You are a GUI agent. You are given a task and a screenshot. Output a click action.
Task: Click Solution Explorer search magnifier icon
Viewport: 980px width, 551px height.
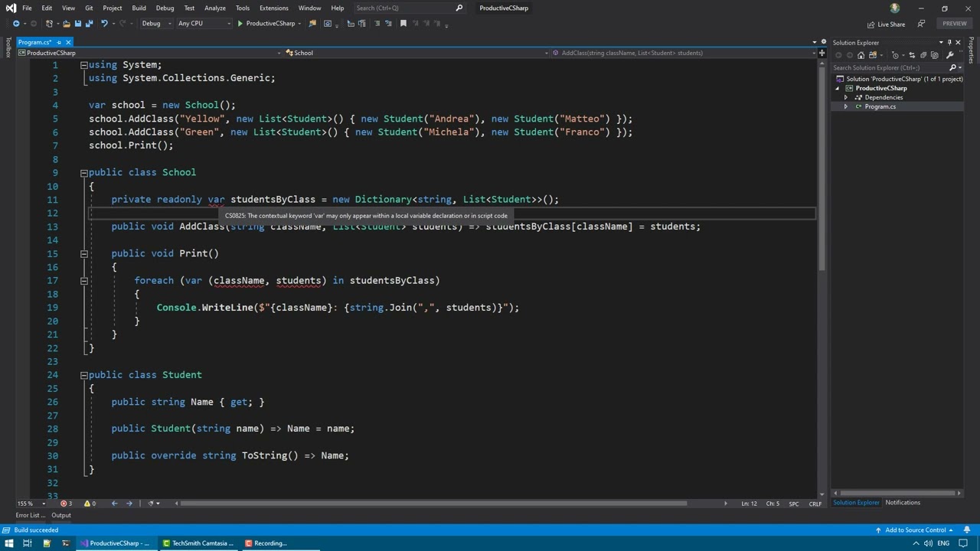click(x=952, y=67)
